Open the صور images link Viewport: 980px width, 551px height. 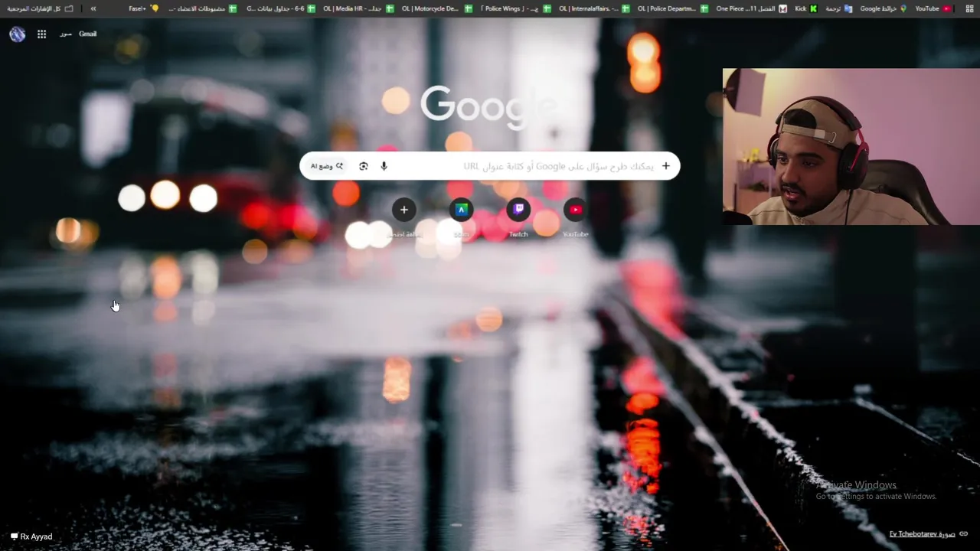point(66,34)
